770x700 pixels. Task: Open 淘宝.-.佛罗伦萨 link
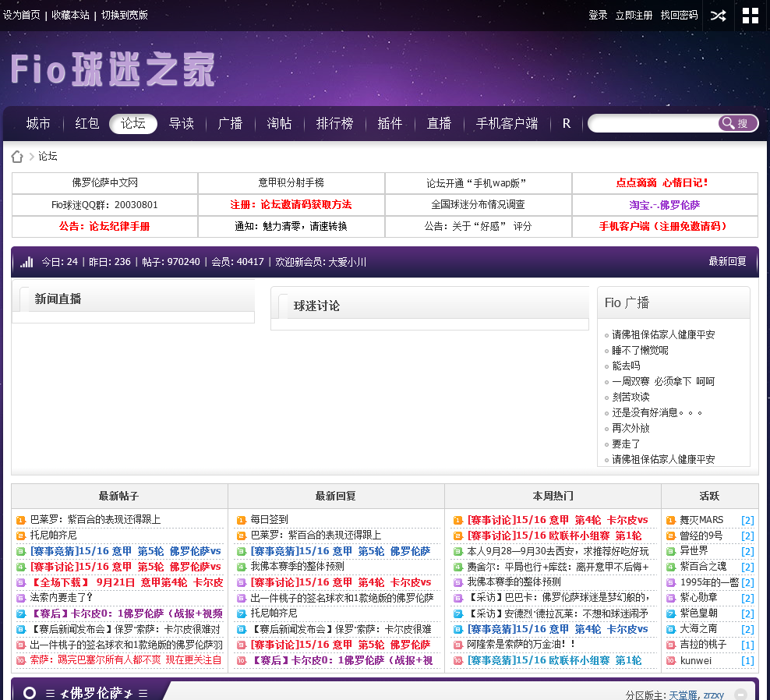pos(665,205)
